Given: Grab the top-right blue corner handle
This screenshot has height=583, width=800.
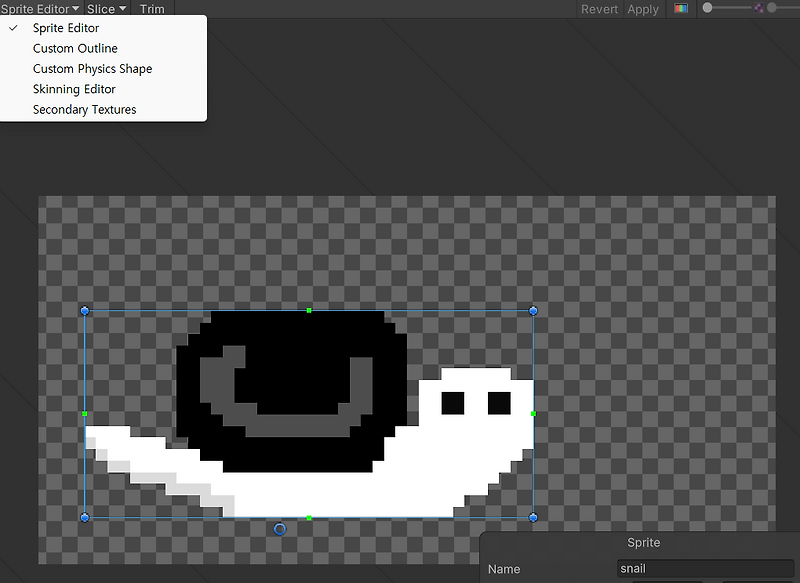Looking at the screenshot, I should pos(533,311).
